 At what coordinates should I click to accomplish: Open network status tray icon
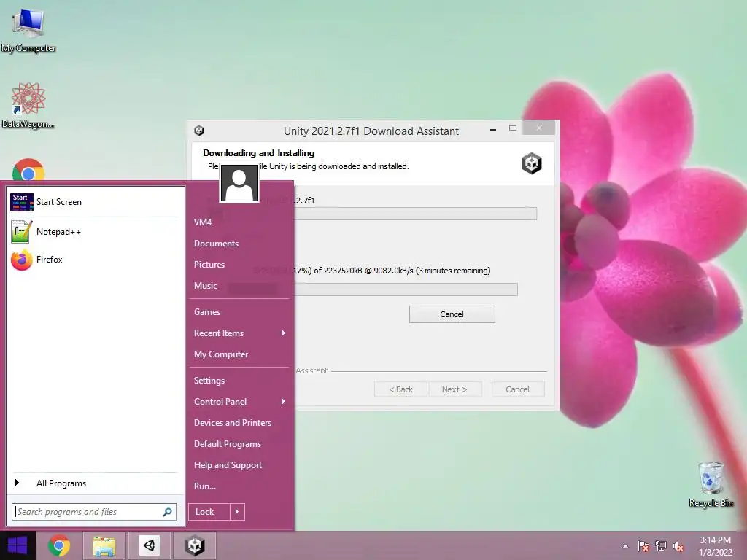pyautogui.click(x=661, y=546)
